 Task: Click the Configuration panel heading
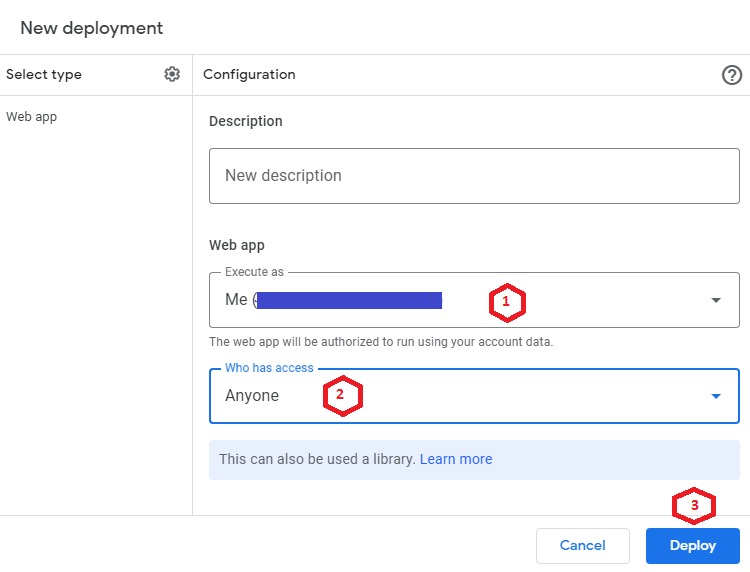[x=249, y=75]
